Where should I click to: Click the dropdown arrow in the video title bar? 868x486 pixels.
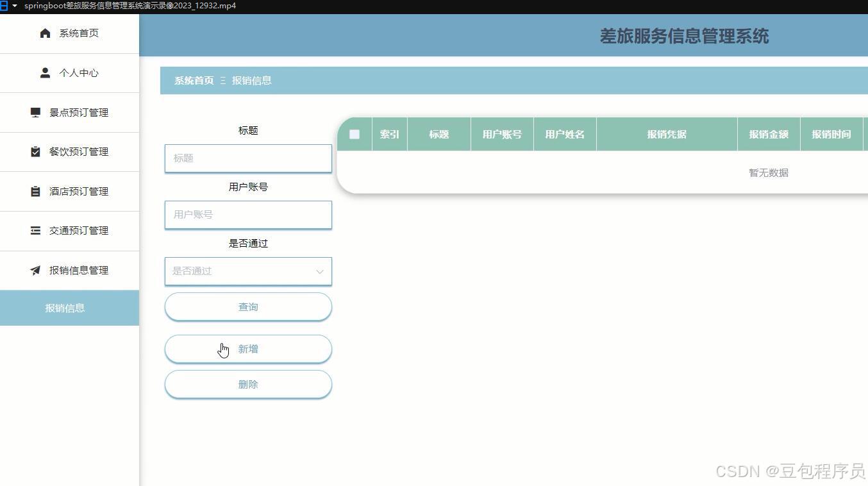point(15,5)
